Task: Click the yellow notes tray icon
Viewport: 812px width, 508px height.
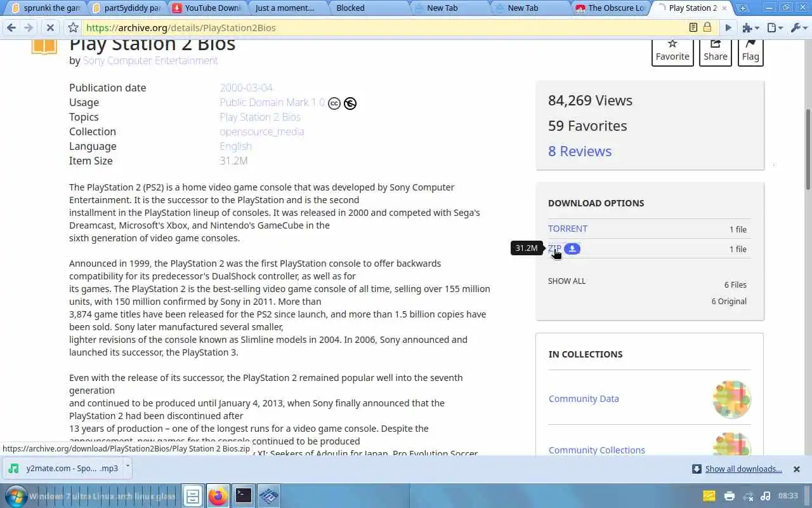Action: click(x=709, y=496)
